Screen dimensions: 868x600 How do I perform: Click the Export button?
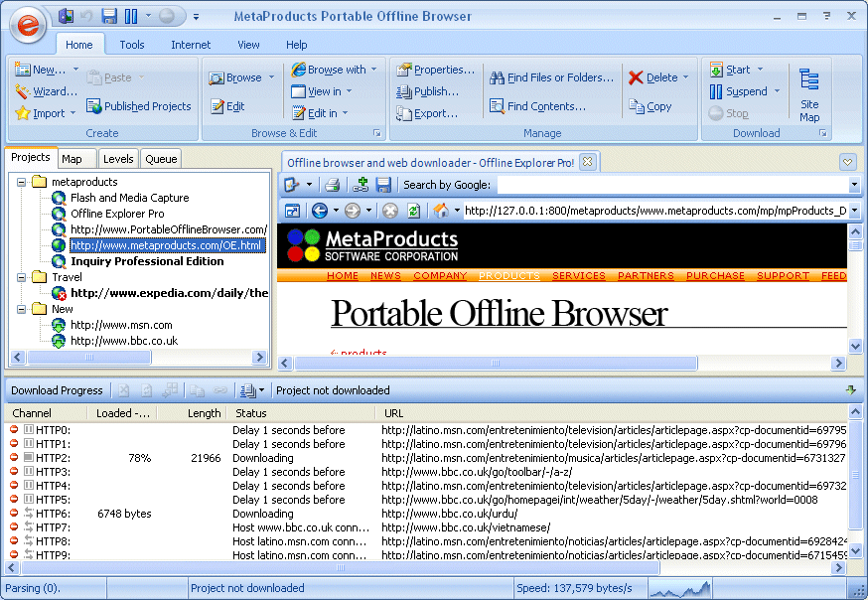coord(427,113)
